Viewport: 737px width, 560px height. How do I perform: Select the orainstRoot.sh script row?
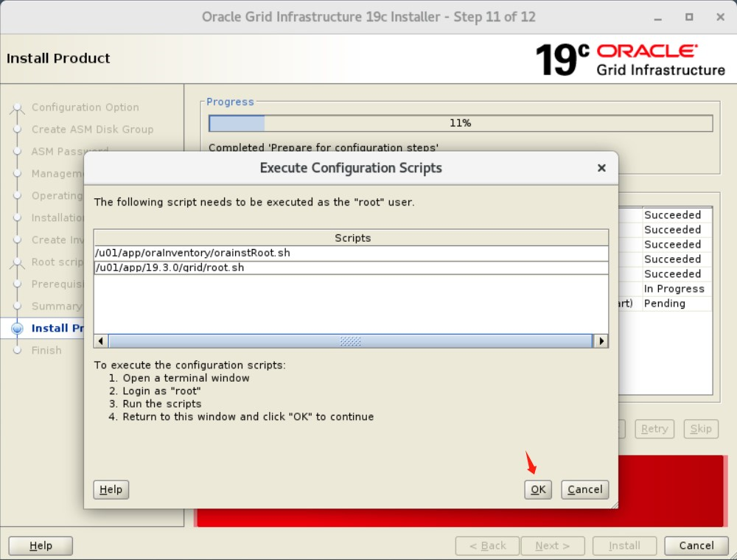(x=351, y=253)
